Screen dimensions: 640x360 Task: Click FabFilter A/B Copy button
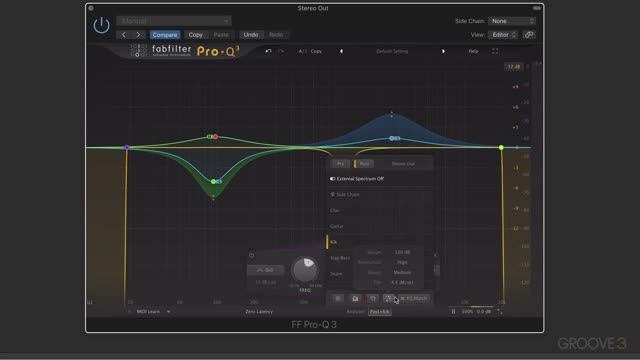pos(316,51)
